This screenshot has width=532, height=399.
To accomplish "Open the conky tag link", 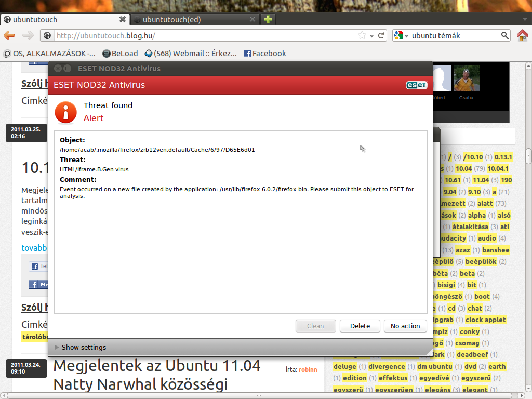I will click(x=470, y=331).
